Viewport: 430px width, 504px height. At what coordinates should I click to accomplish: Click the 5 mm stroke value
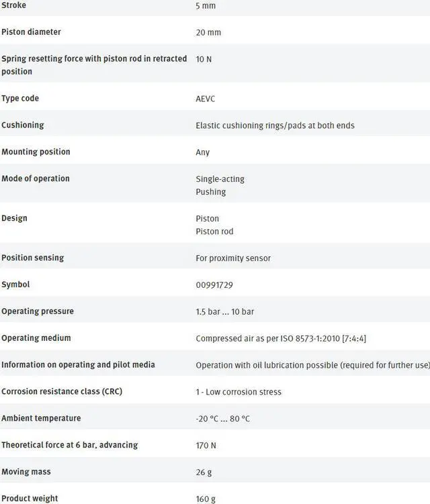(206, 5)
